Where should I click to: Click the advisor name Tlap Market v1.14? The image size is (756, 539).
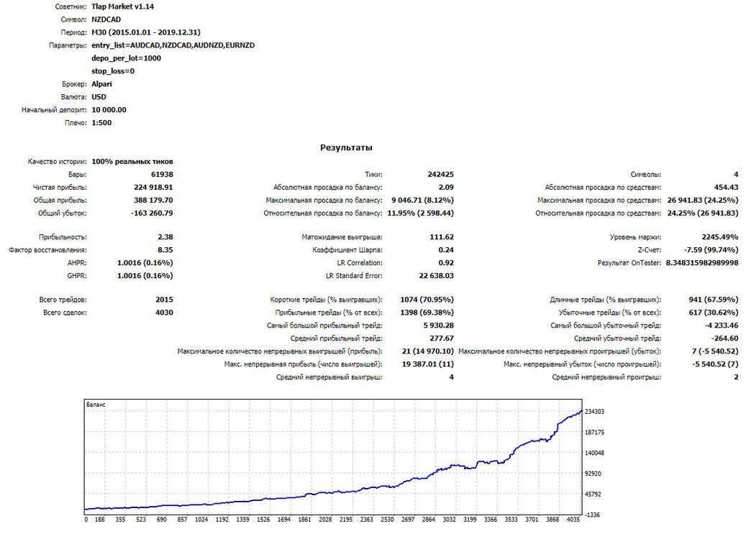[122, 6]
